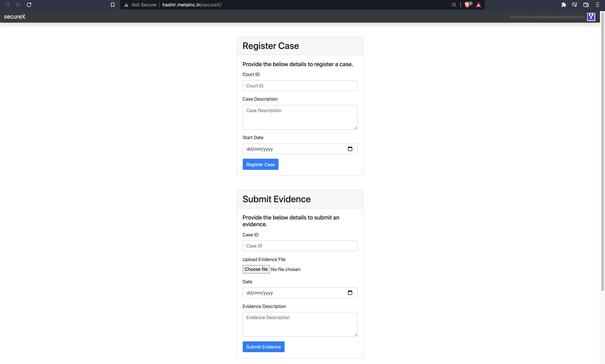Open the extensions puzzle icon

tap(563, 5)
